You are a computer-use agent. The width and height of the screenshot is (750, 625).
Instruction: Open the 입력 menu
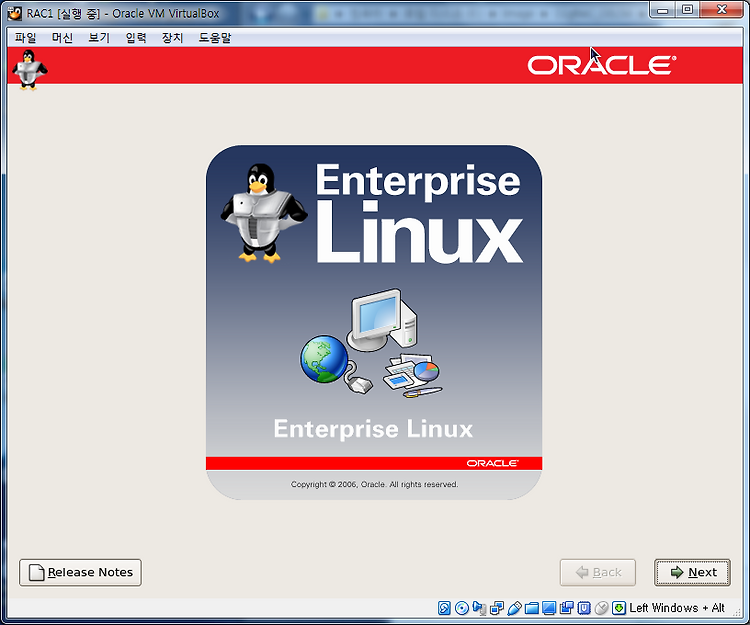point(136,38)
